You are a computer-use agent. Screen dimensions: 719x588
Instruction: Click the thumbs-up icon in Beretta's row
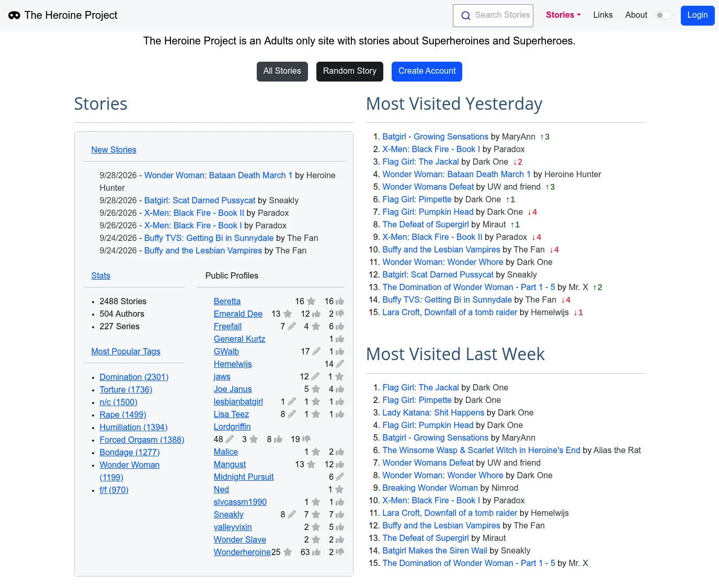[x=340, y=302]
